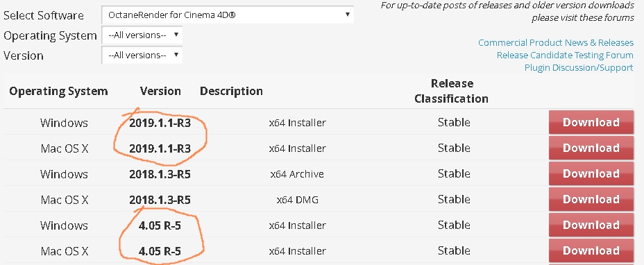Image resolution: width=644 pixels, height=265 pixels.
Task: Download Mac OS X 4.05 R-5 installer
Action: point(591,250)
